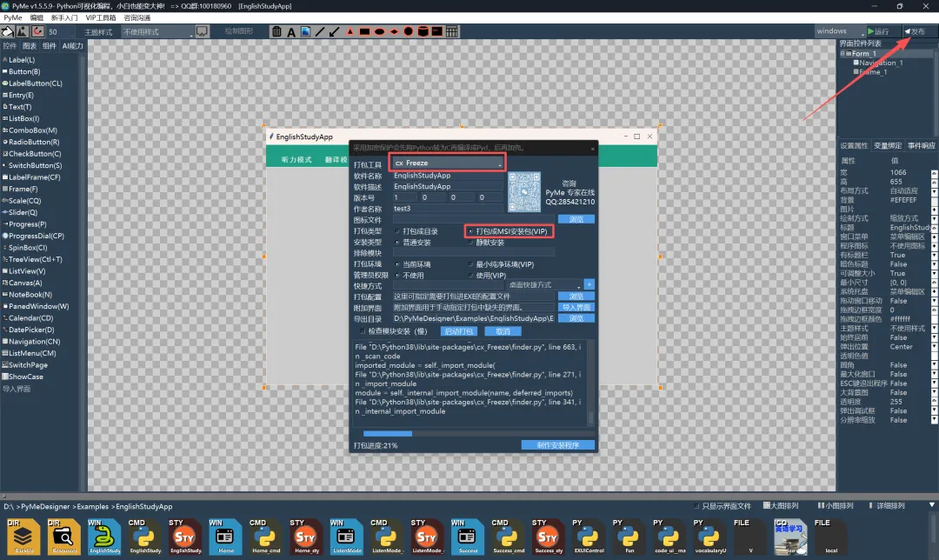Select the EnglishStudy WIN file icon
939x560 pixels.
point(105,537)
